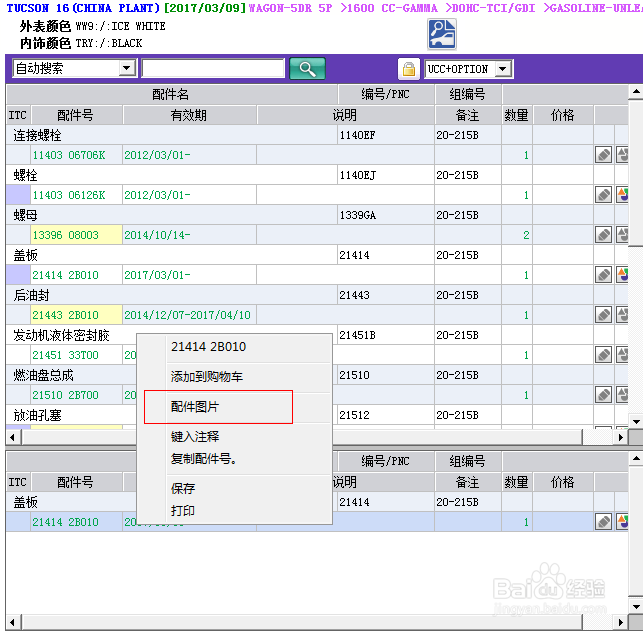Click PNC code 1339GA
The image size is (643, 631).
coord(358,215)
